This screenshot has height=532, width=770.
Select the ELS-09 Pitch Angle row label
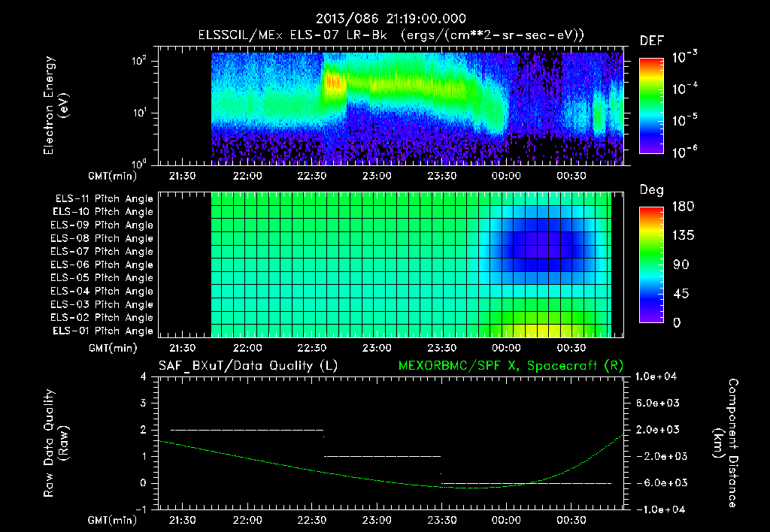click(x=102, y=225)
